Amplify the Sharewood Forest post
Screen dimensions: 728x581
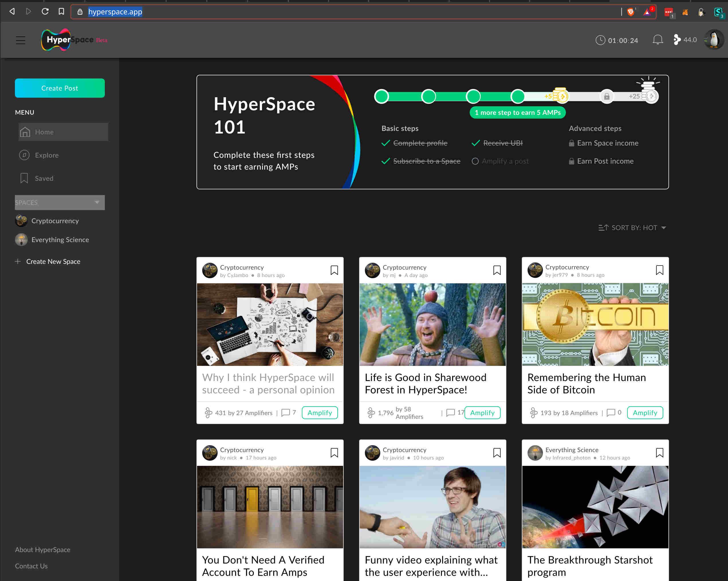(x=482, y=413)
